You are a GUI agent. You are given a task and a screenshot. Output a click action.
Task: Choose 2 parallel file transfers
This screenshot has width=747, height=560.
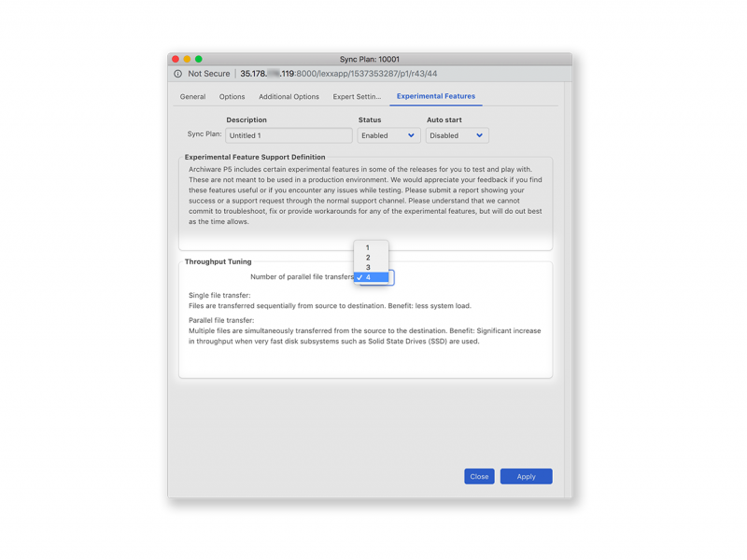(x=371, y=258)
